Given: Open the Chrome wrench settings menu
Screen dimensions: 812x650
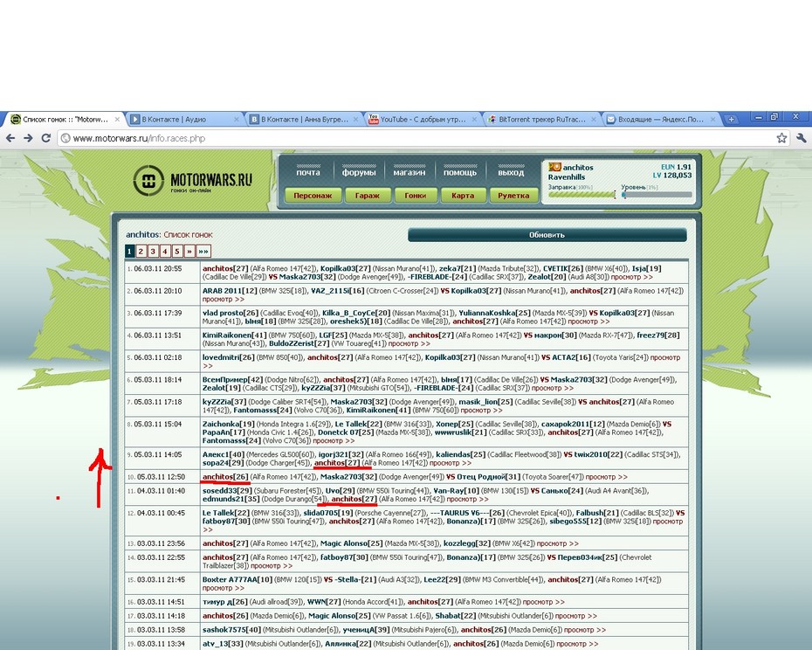Looking at the screenshot, I should [x=801, y=138].
